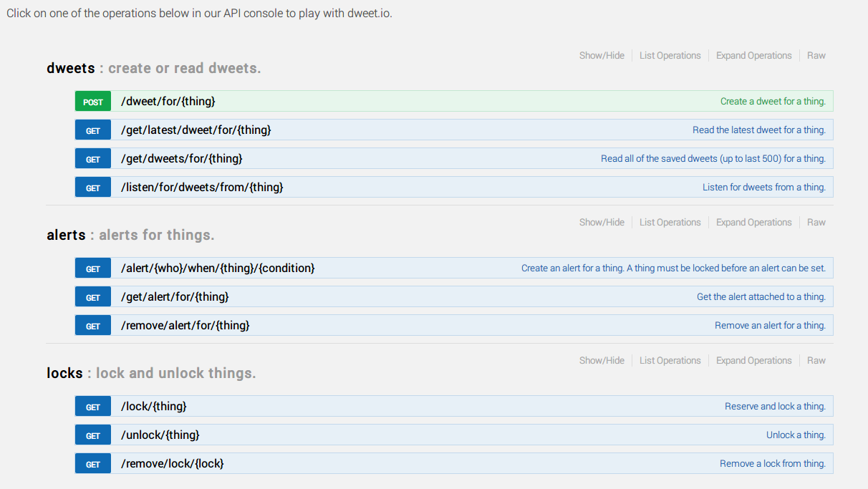Screen dimensions: 868x489
Task: Click 'Read the latest dweet for a thing.'
Action: click(759, 130)
